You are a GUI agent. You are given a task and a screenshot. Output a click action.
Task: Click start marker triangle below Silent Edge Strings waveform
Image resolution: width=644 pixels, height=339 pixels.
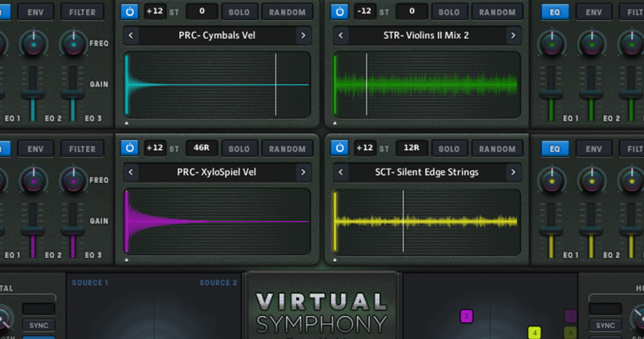[335, 259]
